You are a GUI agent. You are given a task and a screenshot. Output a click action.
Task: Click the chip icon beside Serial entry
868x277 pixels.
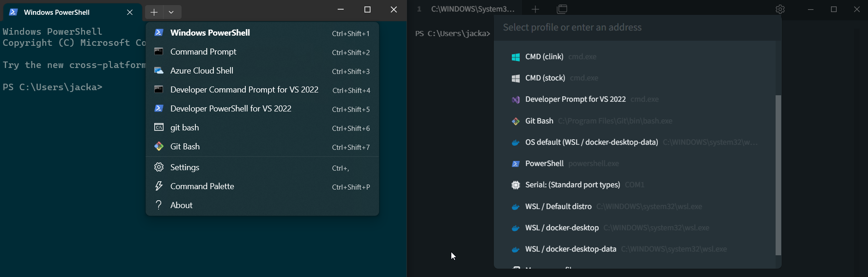pos(516,185)
